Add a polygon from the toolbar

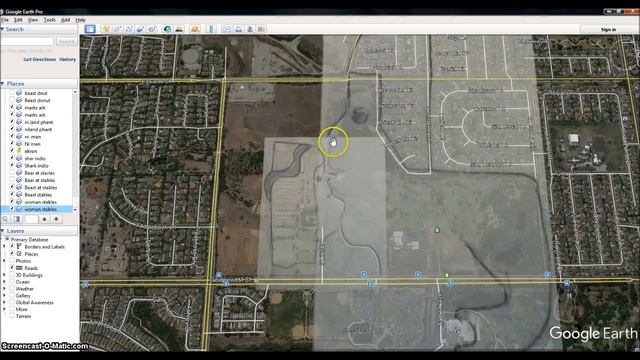tap(118, 29)
